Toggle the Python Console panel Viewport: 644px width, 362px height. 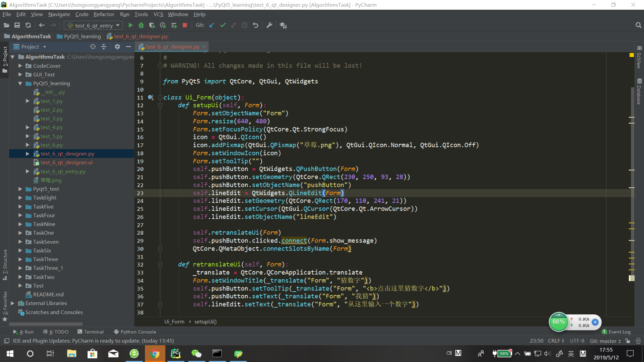(x=135, y=331)
